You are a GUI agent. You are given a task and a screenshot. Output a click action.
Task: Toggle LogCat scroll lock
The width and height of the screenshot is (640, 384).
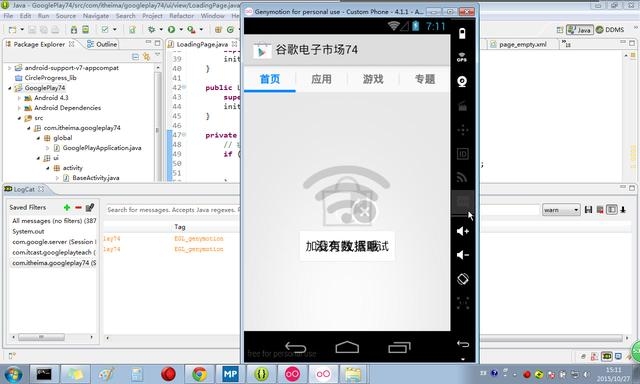(x=623, y=210)
